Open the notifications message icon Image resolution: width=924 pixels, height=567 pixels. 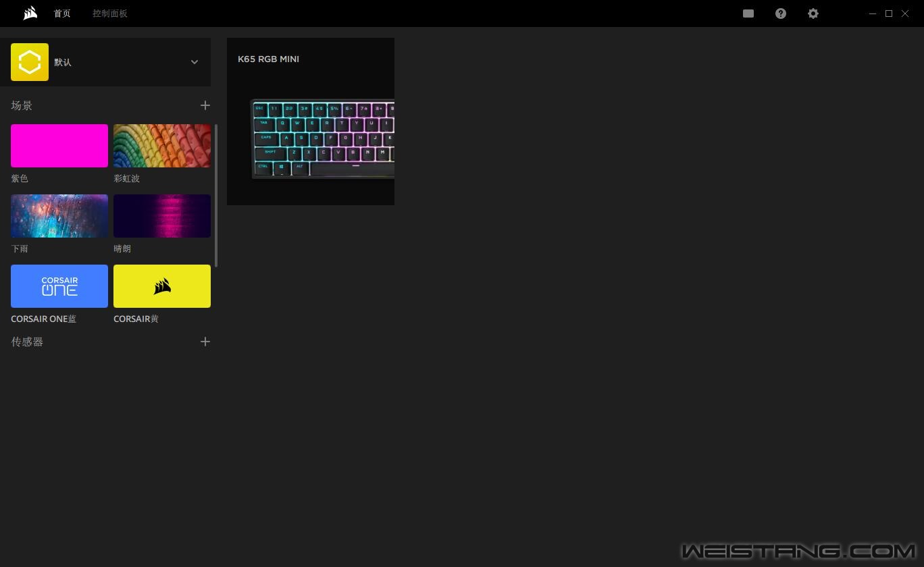pos(748,13)
